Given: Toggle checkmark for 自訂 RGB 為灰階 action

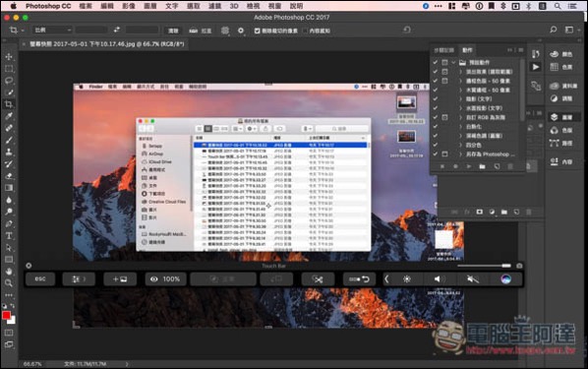Looking at the screenshot, I should (435, 117).
